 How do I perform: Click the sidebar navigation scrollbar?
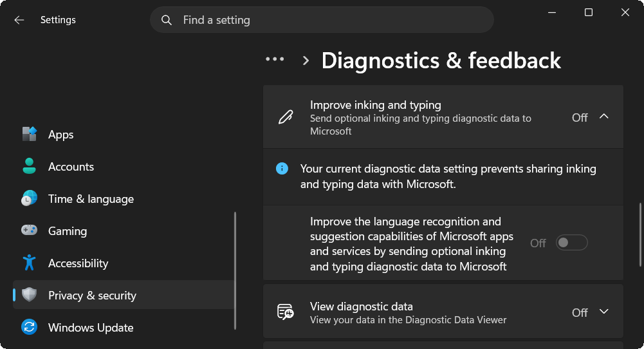[235, 270]
